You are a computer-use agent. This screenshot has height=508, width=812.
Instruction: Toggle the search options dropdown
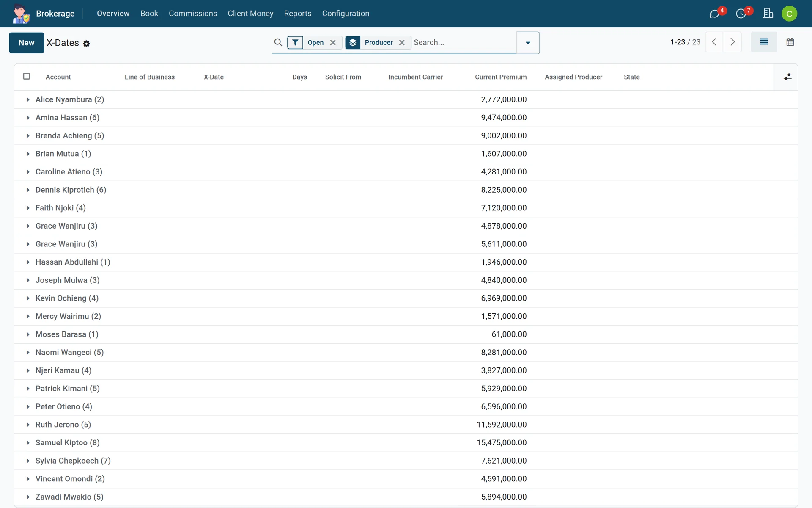[528, 43]
